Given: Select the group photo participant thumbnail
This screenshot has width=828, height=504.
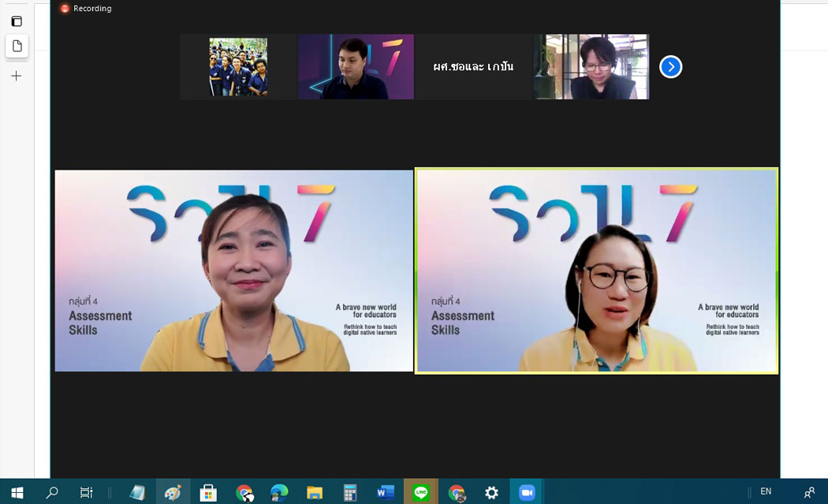Looking at the screenshot, I should click(x=237, y=67).
